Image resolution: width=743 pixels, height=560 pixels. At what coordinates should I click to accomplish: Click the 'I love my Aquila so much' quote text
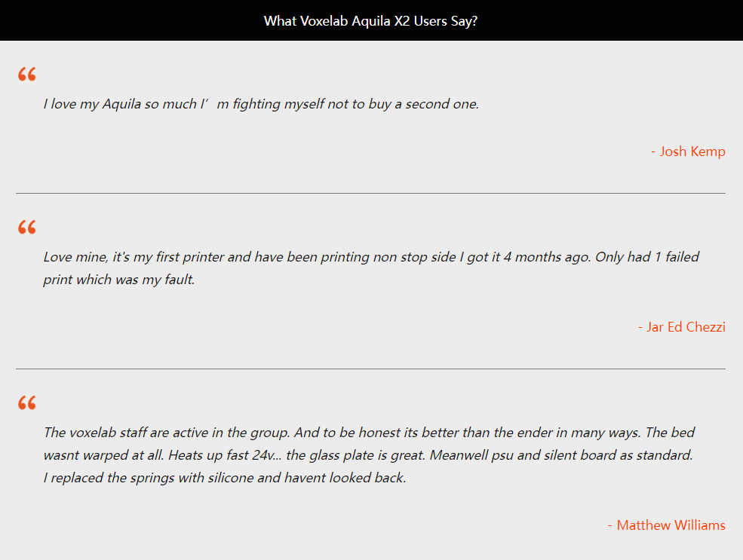pos(262,104)
